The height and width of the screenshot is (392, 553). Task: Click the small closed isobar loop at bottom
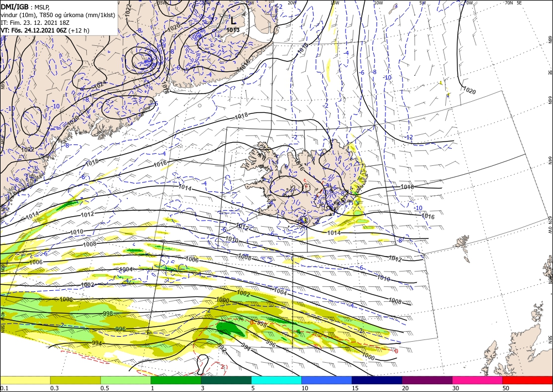tap(202, 364)
